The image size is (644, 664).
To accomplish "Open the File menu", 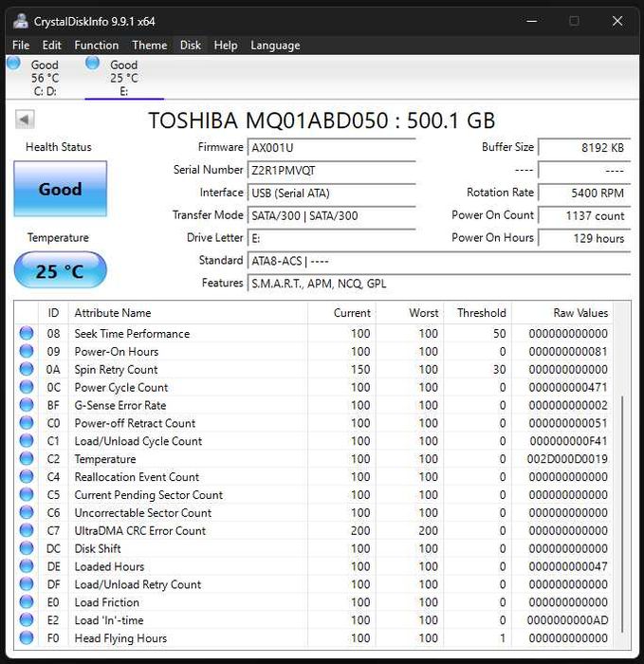I will (x=21, y=45).
